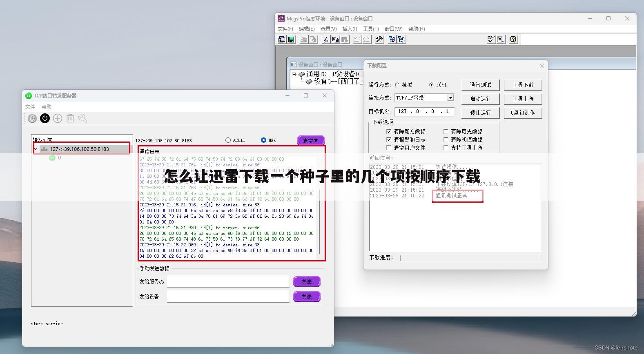Select the 模拟 run mode radio button
This screenshot has height=354, width=644.
tap(397, 85)
